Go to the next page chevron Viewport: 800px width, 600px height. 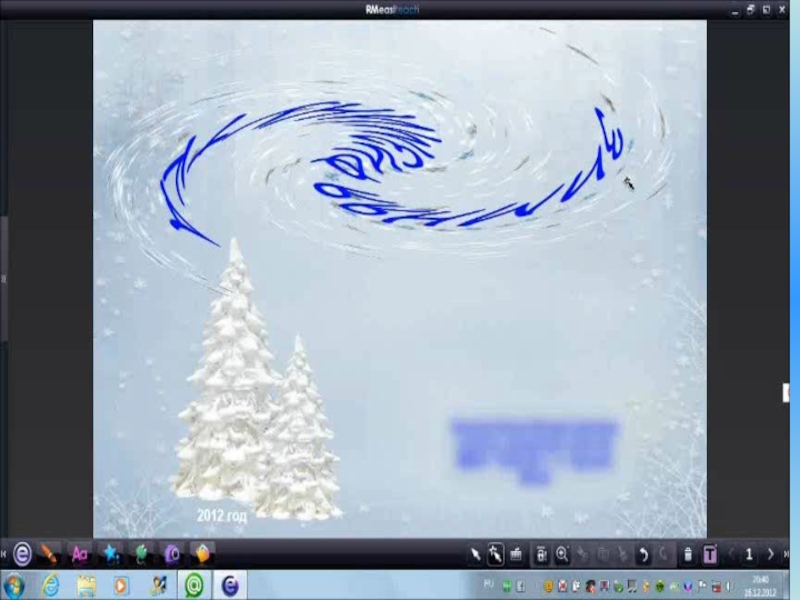770,554
